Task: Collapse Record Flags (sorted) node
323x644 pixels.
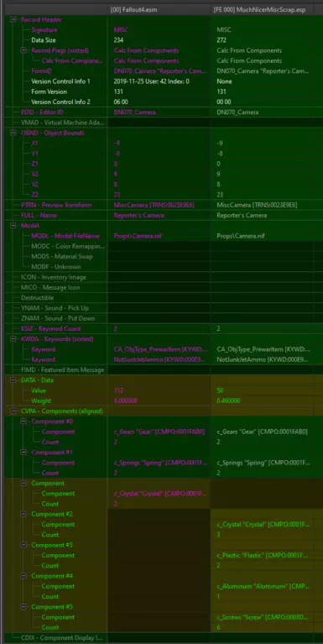Action: 23,50
